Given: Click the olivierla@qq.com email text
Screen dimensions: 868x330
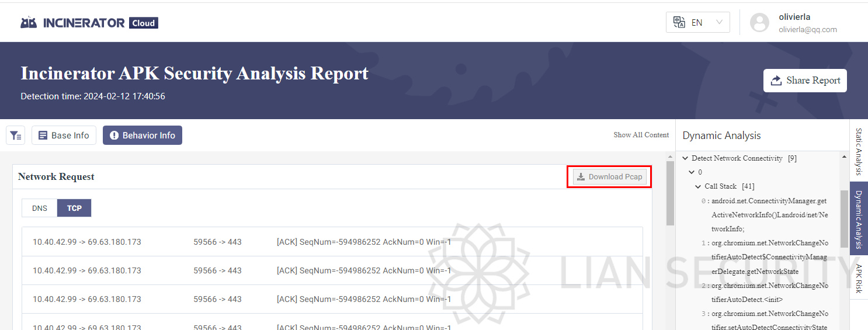Looking at the screenshot, I should [808, 29].
